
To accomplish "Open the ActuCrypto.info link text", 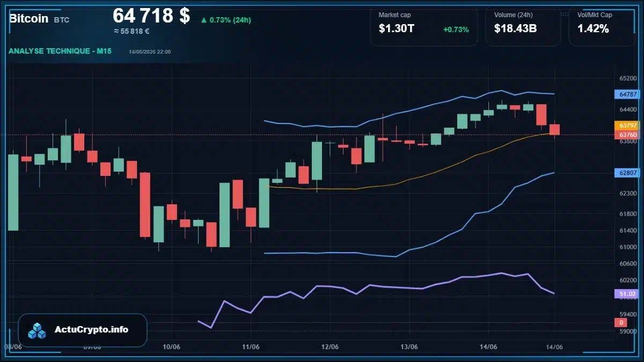I will [x=92, y=329].
